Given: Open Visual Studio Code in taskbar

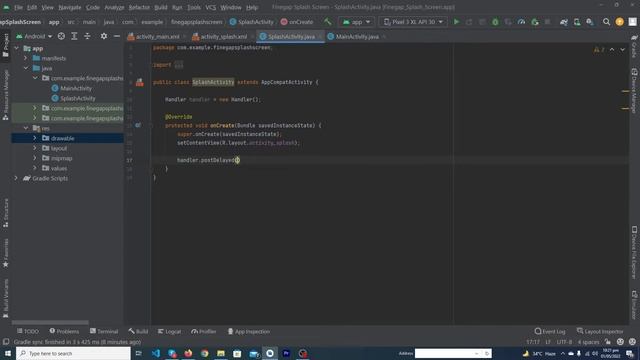Looking at the screenshot, I should pos(156,353).
